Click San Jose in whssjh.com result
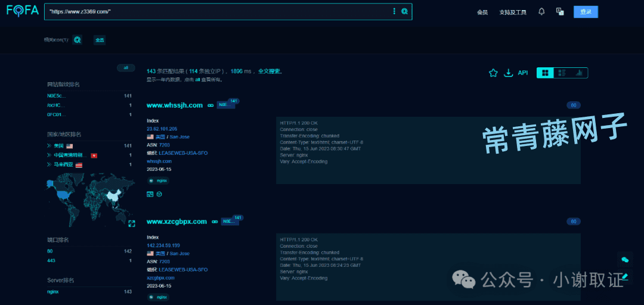This screenshot has height=305, width=644. click(179, 136)
